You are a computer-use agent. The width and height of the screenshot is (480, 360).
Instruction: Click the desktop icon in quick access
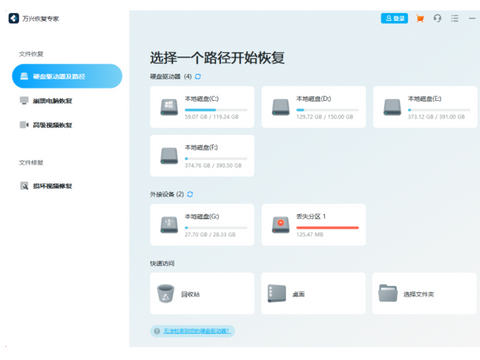tap(277, 293)
